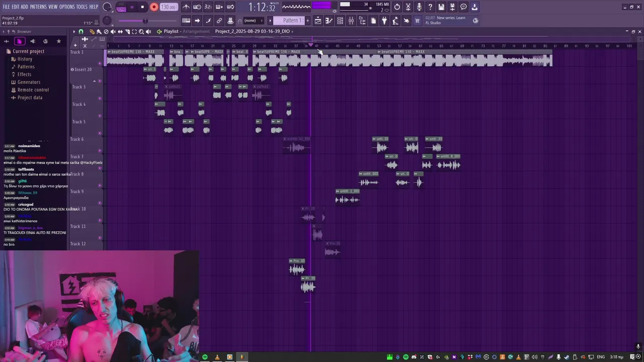Open the Help menu
The width and height of the screenshot is (644, 362).
[94, 7]
